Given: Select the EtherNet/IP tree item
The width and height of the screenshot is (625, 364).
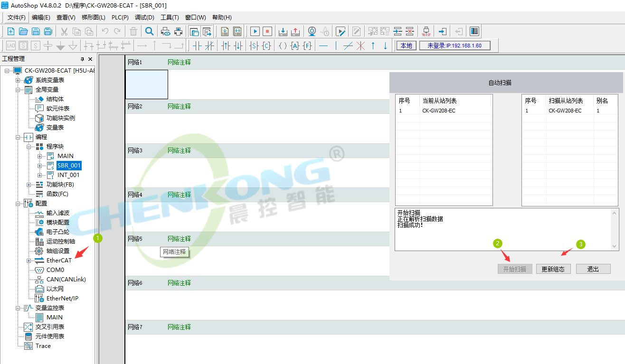Looking at the screenshot, I should (x=62, y=299).
